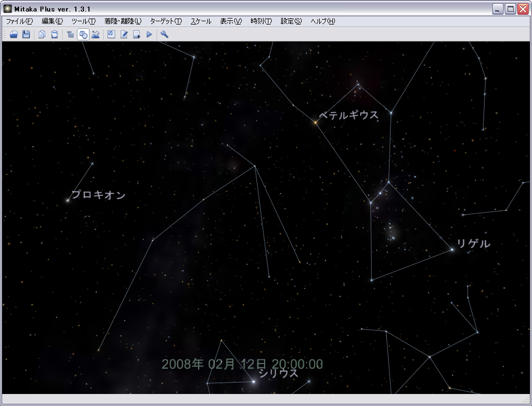Image resolution: width=532 pixels, height=406 pixels.
Task: Open settings with the wrench icon
Action: pos(165,34)
